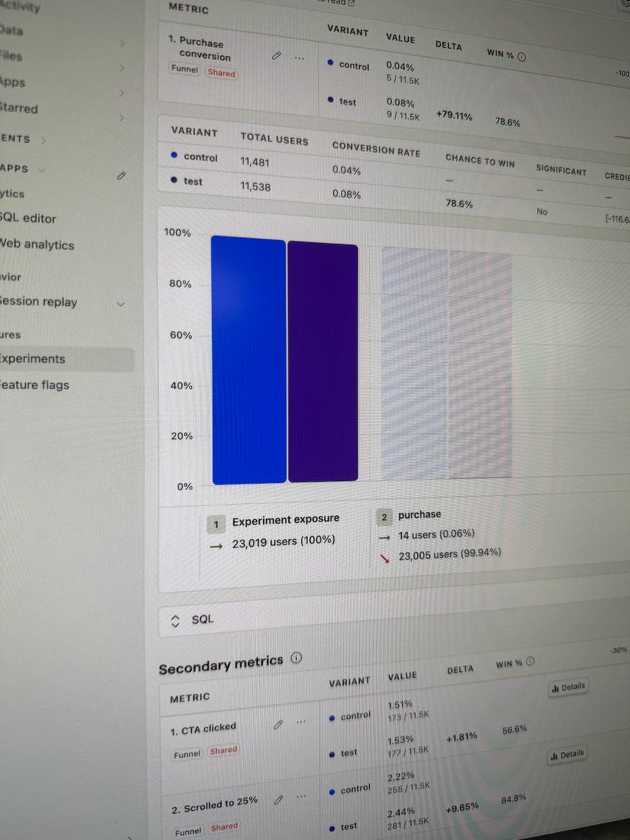630x840 pixels.
Task: Click the 23,005 users (99.94%) drop-off text
Action: [x=449, y=554]
